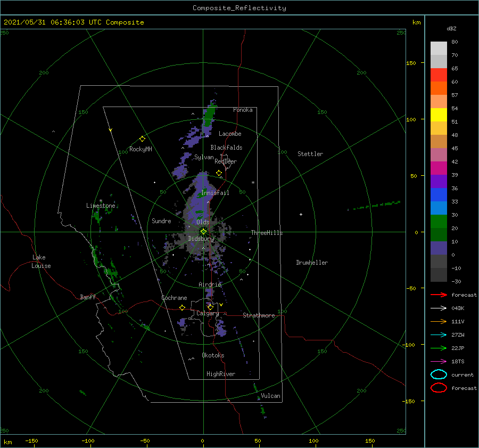Viewport: 479px width, 448px height.
Task: Click the Banff town label
Action: click(x=88, y=297)
